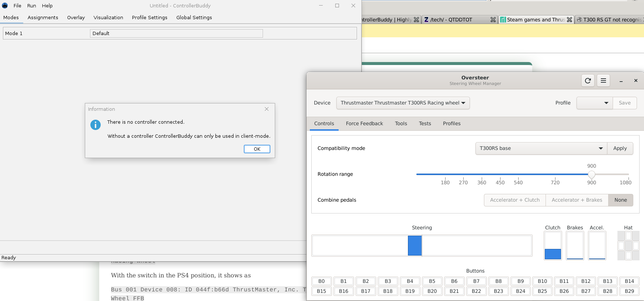Click the Hat up direction indicator
Screen dimensions: 644x301
629,236
